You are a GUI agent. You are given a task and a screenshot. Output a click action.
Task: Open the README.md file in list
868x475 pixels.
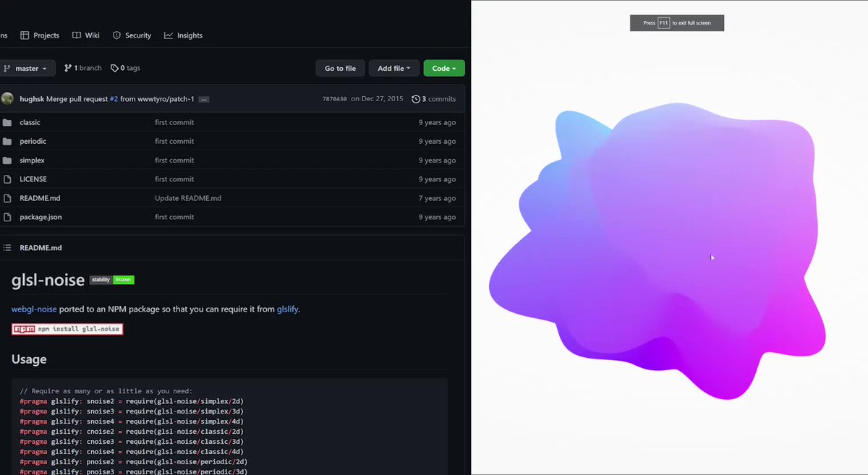(40, 198)
